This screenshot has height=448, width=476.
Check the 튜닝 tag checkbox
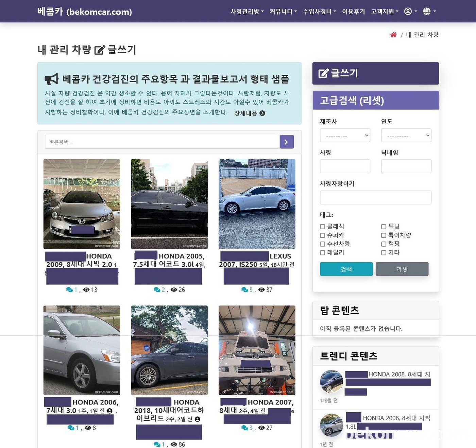pyautogui.click(x=384, y=227)
